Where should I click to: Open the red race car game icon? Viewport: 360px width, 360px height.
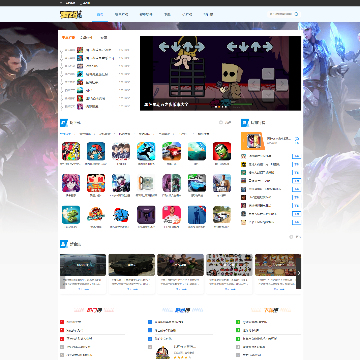(171, 151)
